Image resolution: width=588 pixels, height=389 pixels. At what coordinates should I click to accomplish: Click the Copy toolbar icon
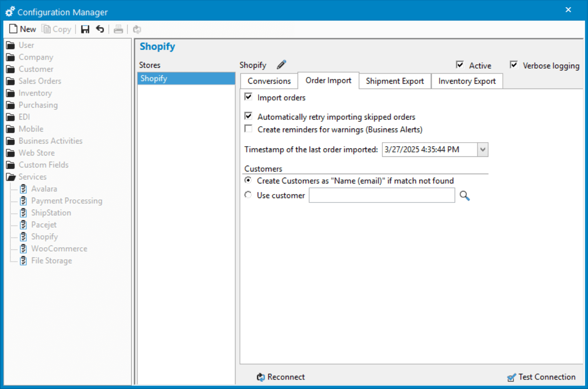(x=46, y=29)
